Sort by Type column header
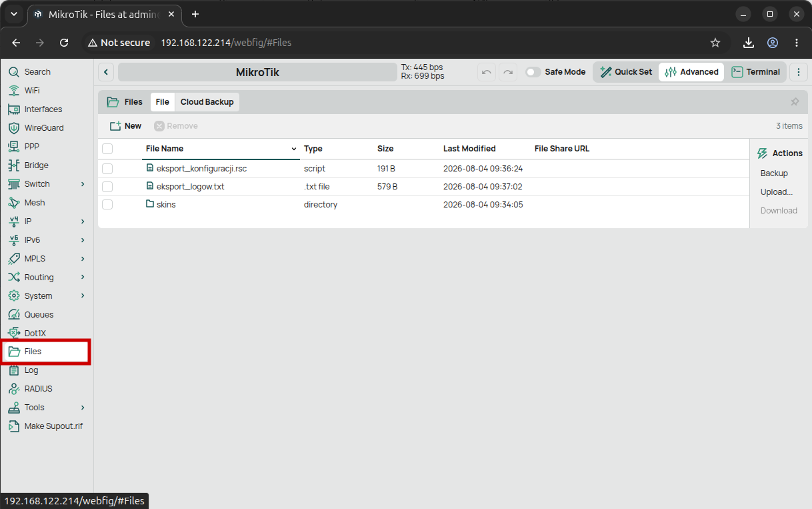 tap(313, 149)
